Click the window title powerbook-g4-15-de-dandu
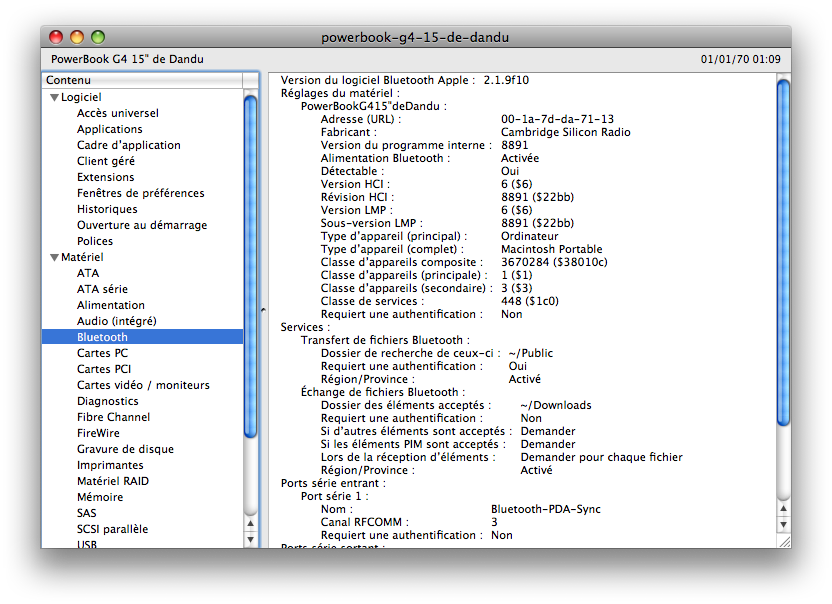This screenshot has width=832, height=604. click(415, 37)
